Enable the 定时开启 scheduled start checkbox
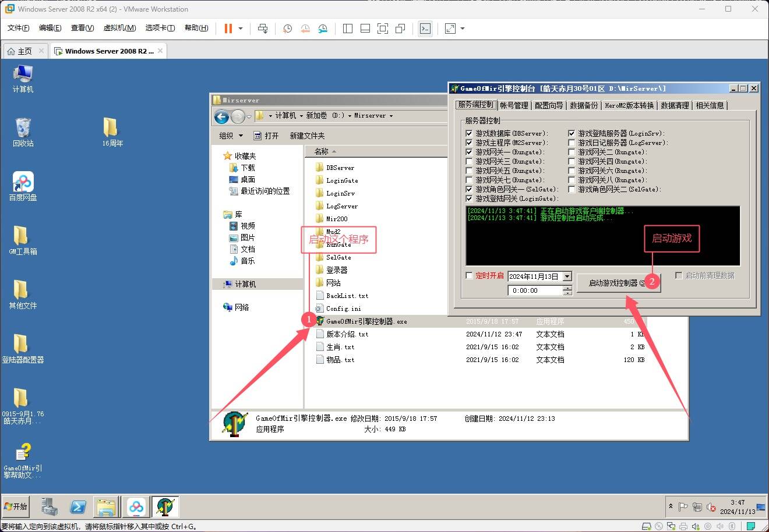 [470, 275]
